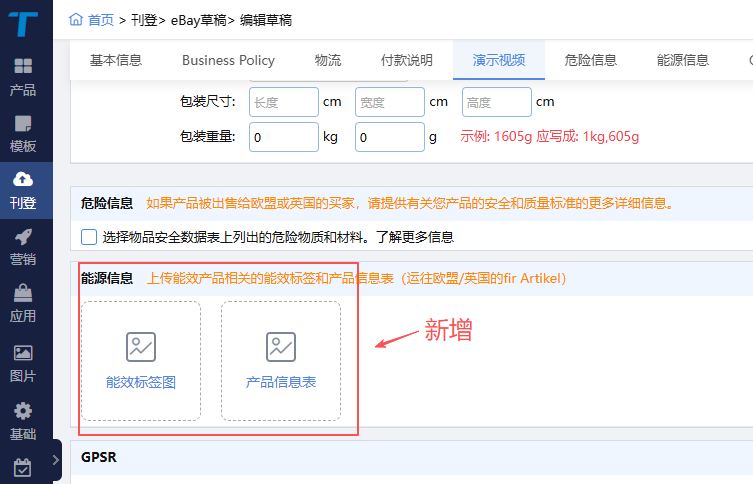Click the home icon in breadcrumb
This screenshot has width=753, height=484.
76,20
